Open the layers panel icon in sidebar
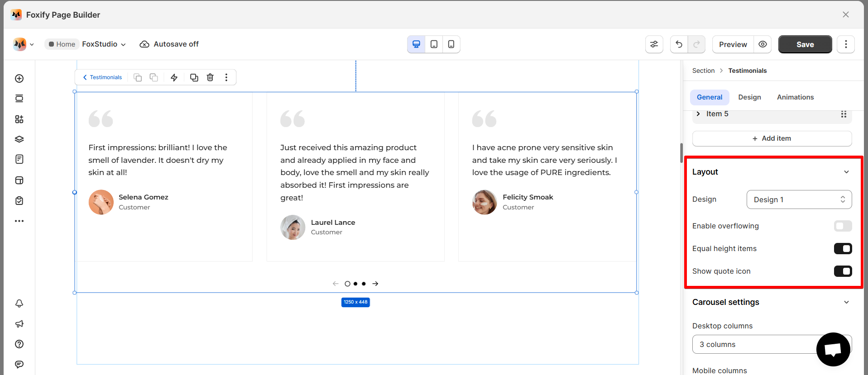 [19, 139]
